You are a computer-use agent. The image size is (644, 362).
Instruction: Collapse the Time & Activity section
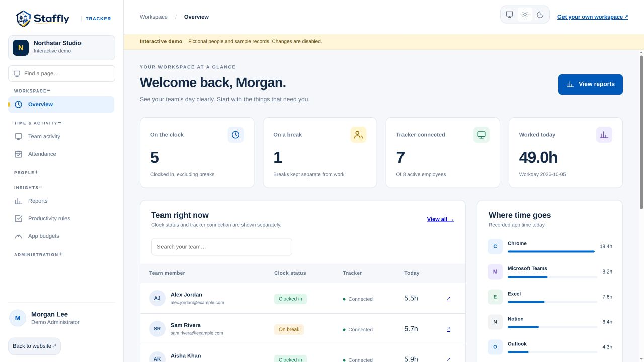pos(38,123)
